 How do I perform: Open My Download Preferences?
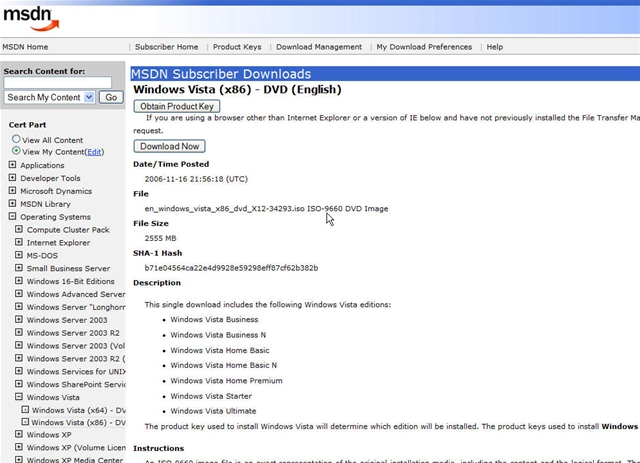(x=424, y=47)
